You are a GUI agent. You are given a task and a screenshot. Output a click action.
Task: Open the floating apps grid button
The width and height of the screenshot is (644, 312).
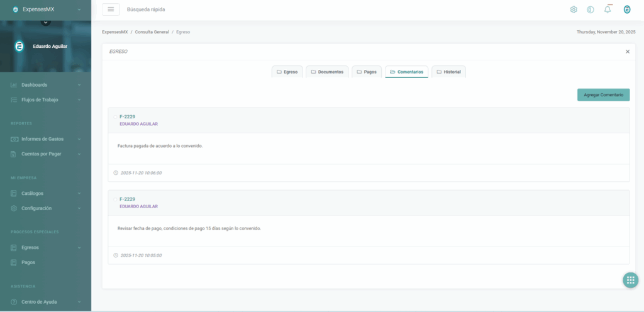click(x=630, y=281)
